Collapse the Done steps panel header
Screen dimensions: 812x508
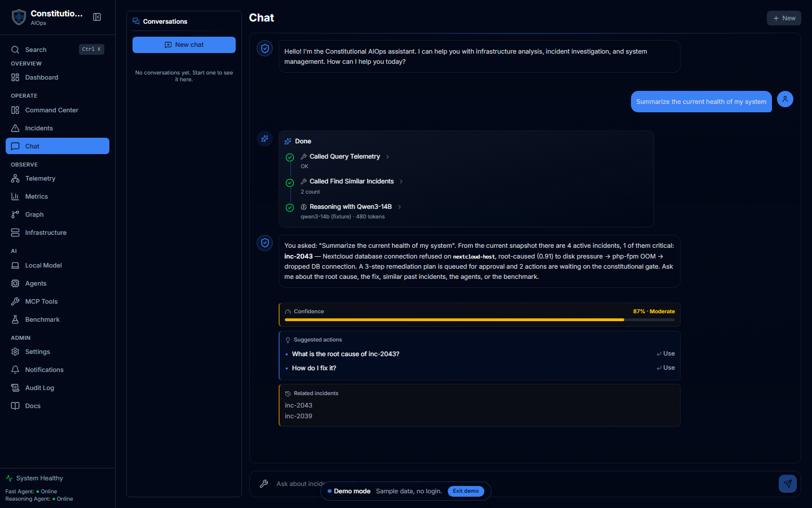click(298, 141)
